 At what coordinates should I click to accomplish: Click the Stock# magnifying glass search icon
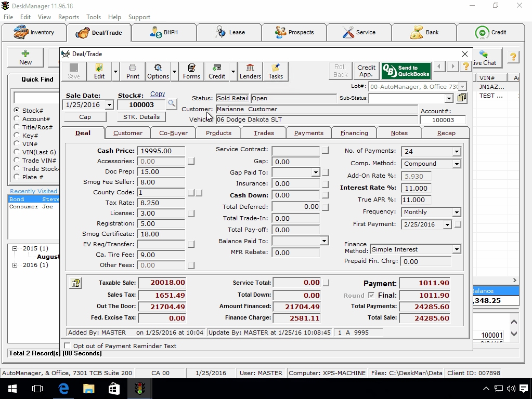(x=172, y=103)
